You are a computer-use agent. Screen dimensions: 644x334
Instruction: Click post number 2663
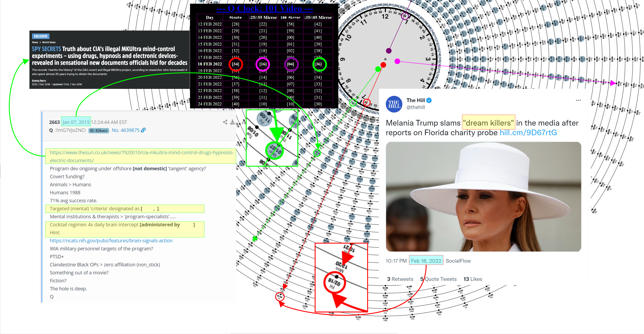tap(54, 122)
